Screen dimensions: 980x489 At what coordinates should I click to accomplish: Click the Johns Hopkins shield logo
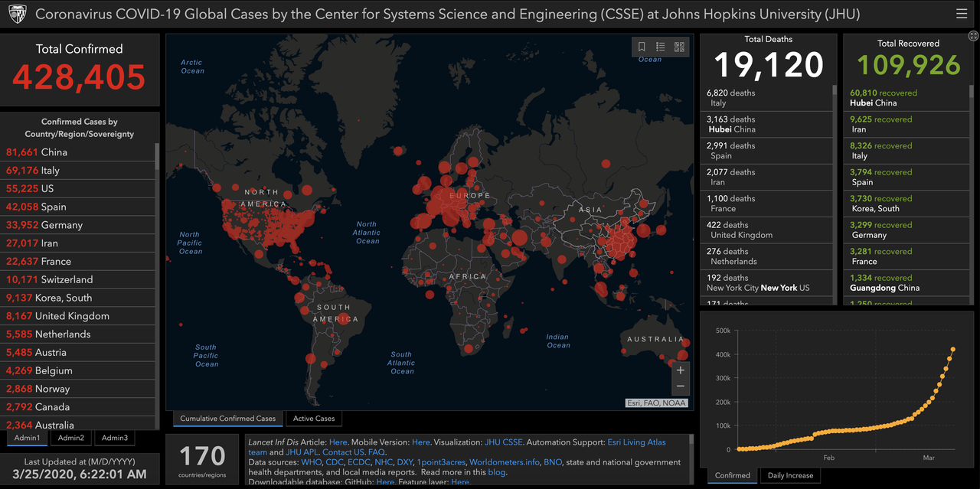[18, 15]
